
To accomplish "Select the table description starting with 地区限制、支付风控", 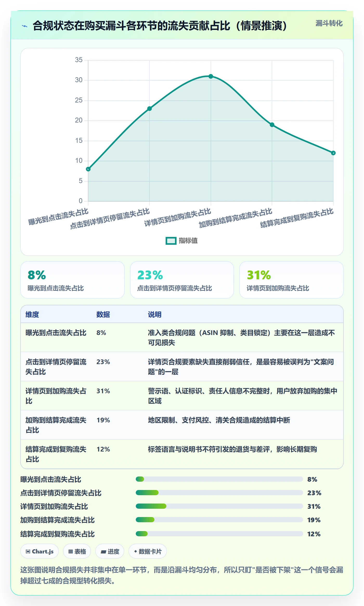I will 219,420.
